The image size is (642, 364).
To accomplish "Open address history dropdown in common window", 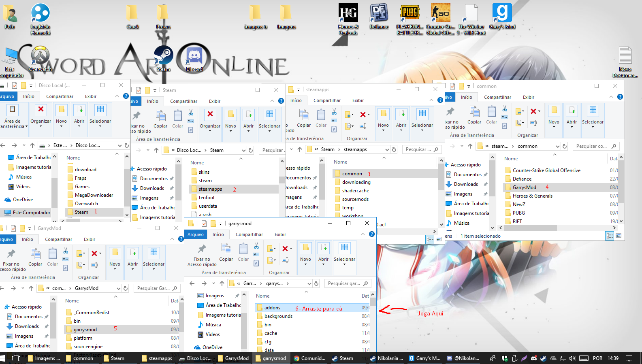I will click(558, 146).
